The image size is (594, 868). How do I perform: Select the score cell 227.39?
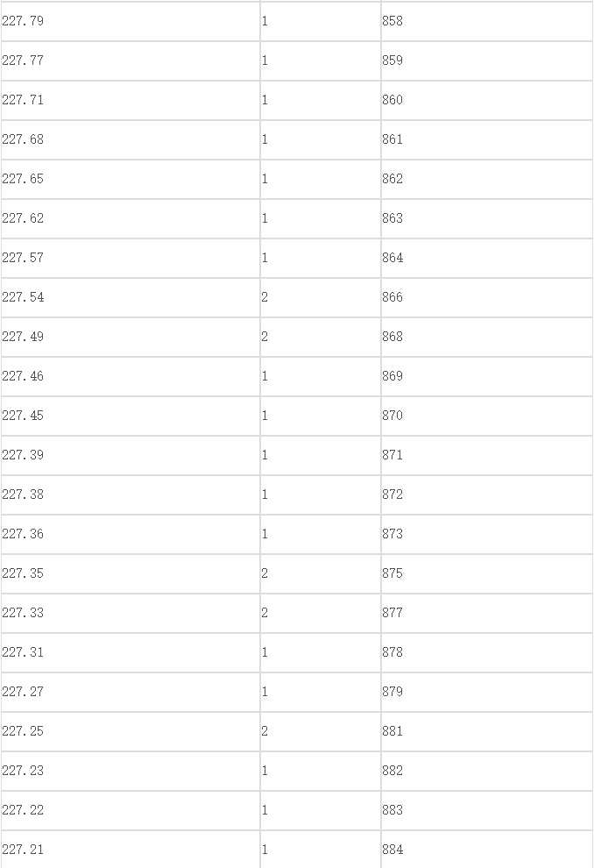tap(131, 455)
